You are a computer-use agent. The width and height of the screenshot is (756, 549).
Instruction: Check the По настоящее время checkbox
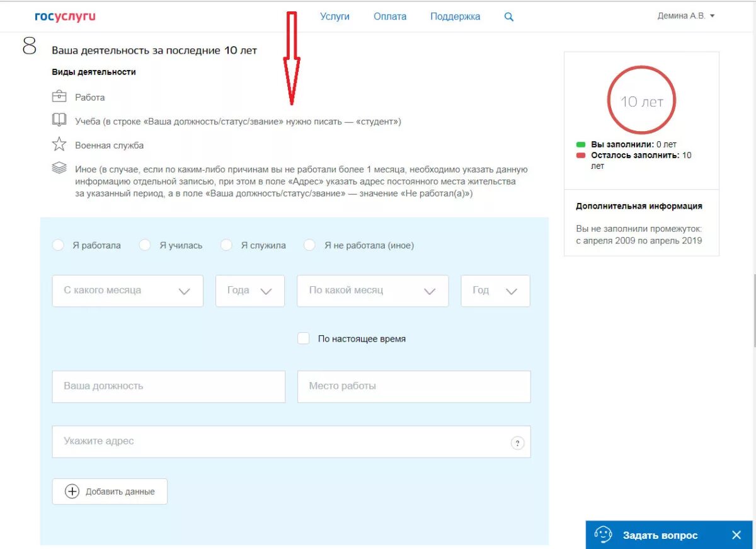(x=304, y=338)
